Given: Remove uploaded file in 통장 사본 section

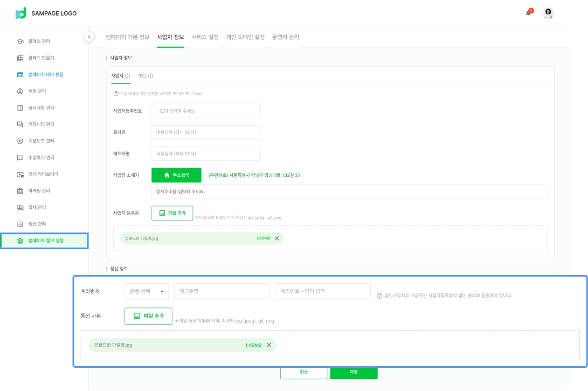Looking at the screenshot, I should coord(268,345).
